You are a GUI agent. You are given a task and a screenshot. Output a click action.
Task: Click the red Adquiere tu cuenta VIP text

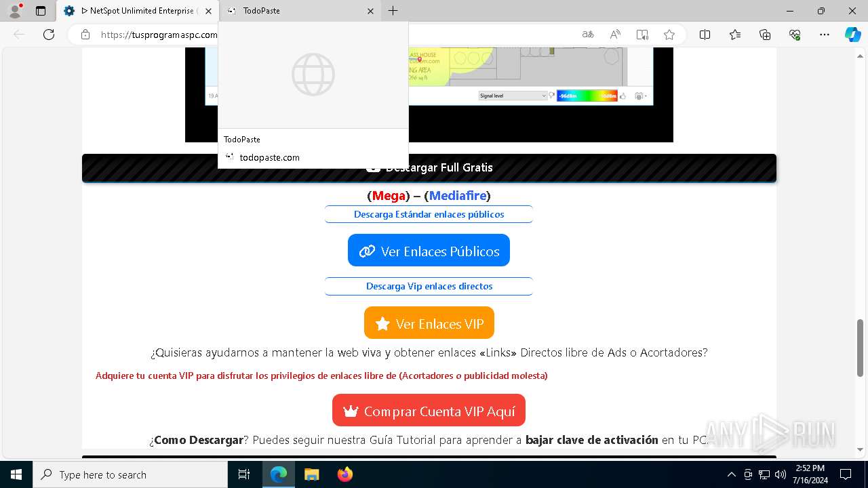(321, 375)
